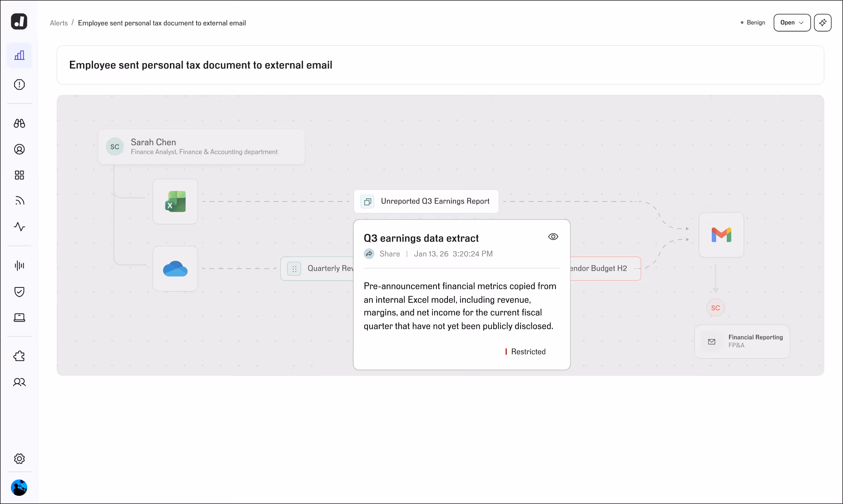Open the puzzle piece integrations icon
The image size is (843, 504).
coord(19,356)
